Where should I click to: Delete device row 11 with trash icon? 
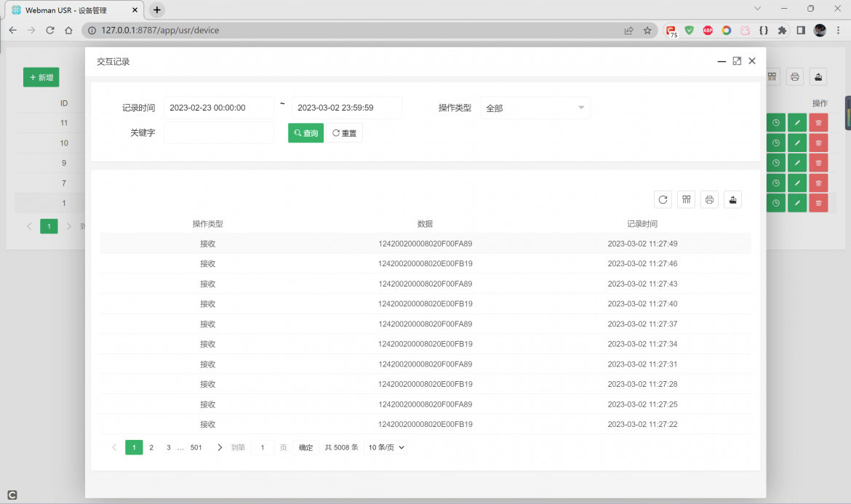818,123
